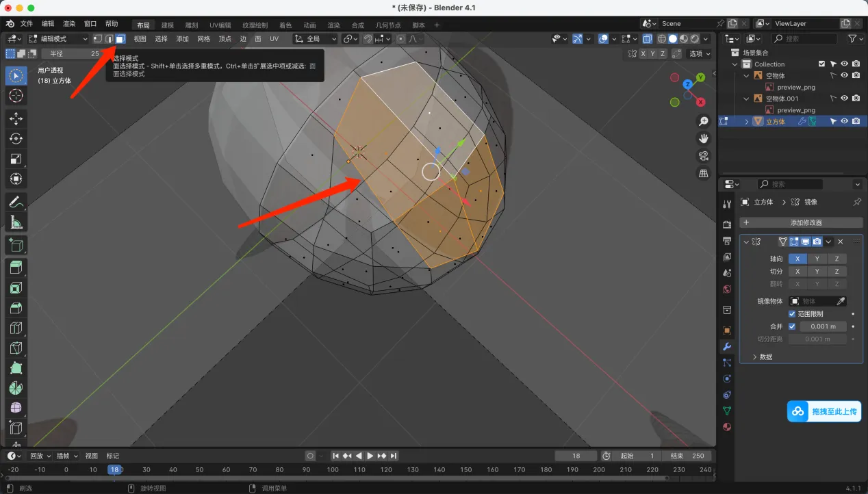
Task: Open the Material properties tab icon
Action: tap(727, 427)
